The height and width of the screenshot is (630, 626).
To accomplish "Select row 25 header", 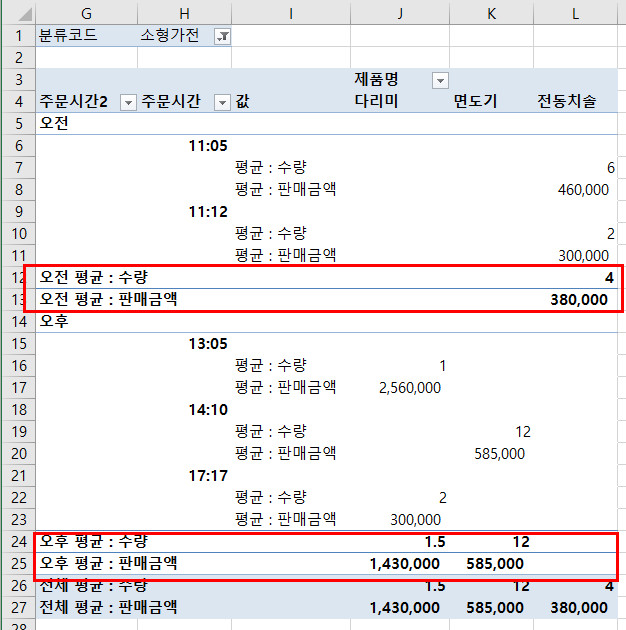I will [17, 564].
